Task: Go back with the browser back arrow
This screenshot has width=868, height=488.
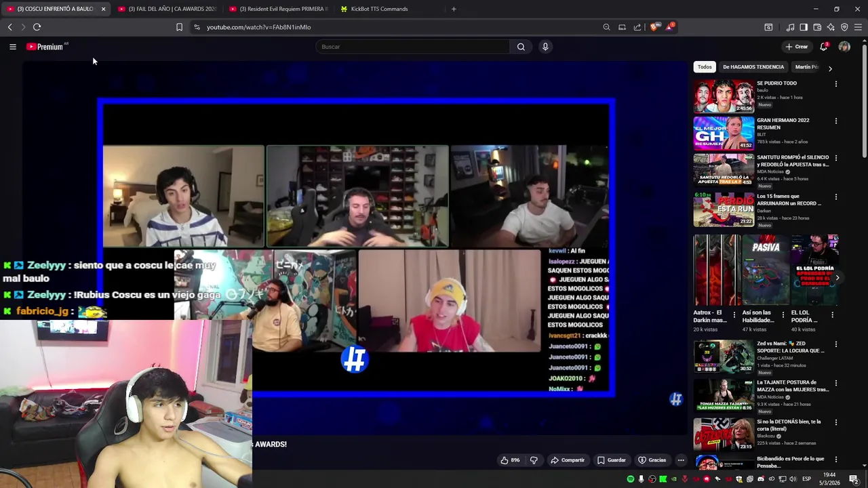Action: (x=9, y=27)
